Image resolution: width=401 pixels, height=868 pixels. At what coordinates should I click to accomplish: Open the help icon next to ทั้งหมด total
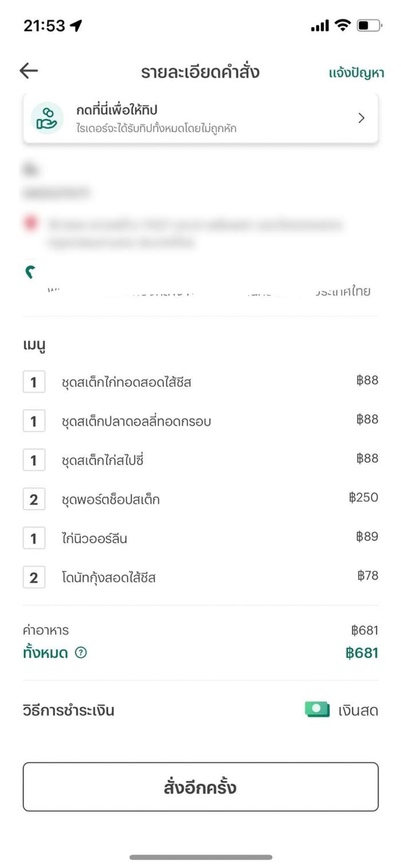click(81, 653)
